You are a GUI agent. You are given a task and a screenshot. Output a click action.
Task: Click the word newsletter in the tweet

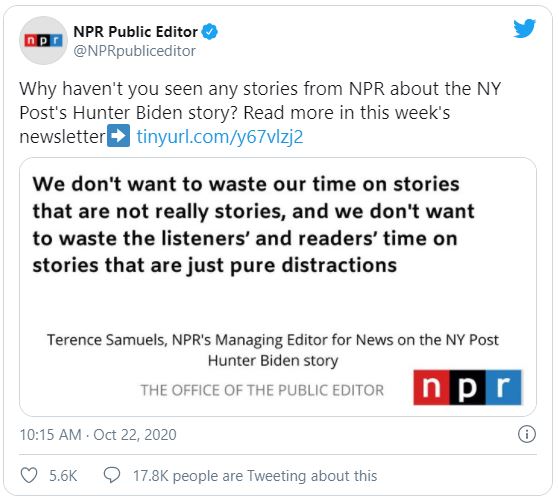click(63, 136)
